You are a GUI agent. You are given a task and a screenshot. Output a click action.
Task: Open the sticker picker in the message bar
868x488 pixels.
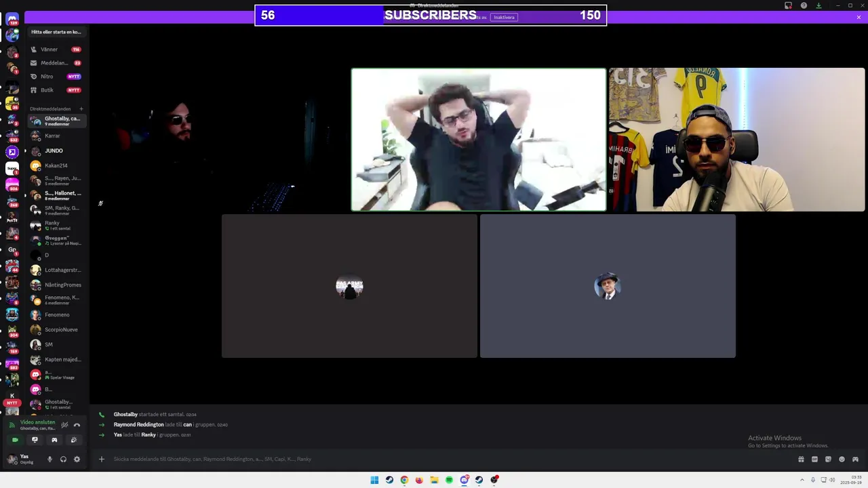828,459
